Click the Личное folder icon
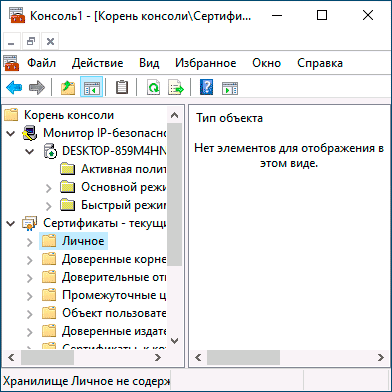 coord(49,241)
